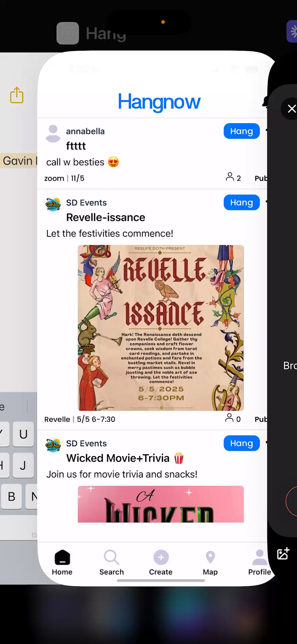Tap Hang on annabella's post
This screenshot has height=644, width=297.
(242, 131)
